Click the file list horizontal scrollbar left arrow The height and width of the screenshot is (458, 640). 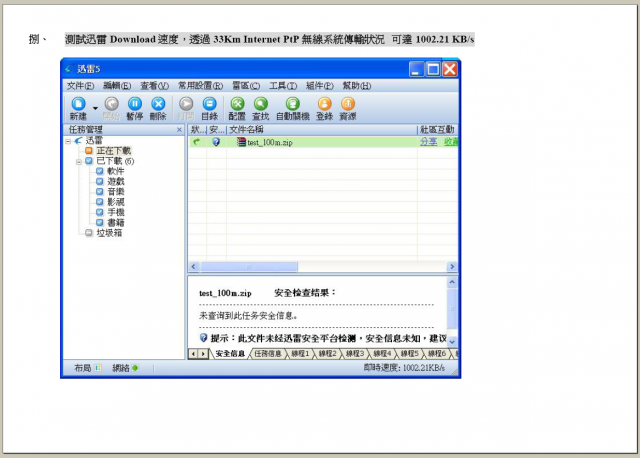click(193, 267)
